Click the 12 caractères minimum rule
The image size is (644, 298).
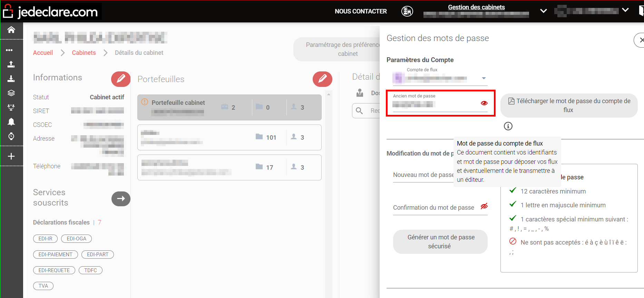coord(553,191)
